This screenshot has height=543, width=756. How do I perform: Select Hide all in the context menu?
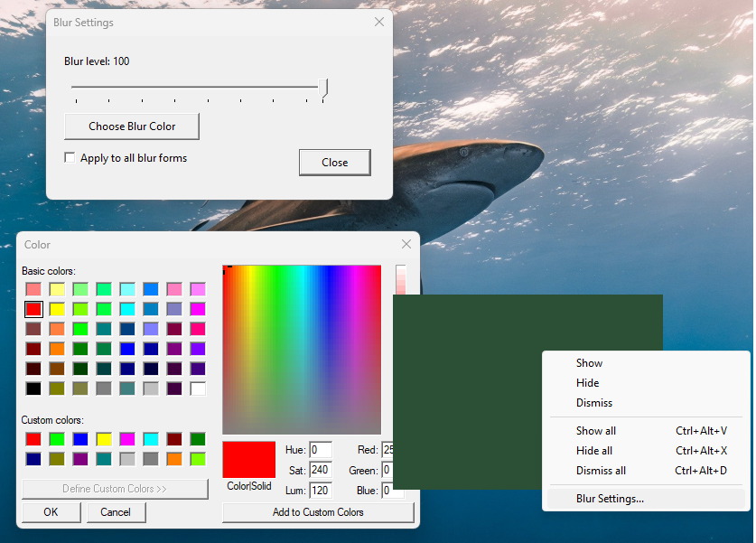596,450
